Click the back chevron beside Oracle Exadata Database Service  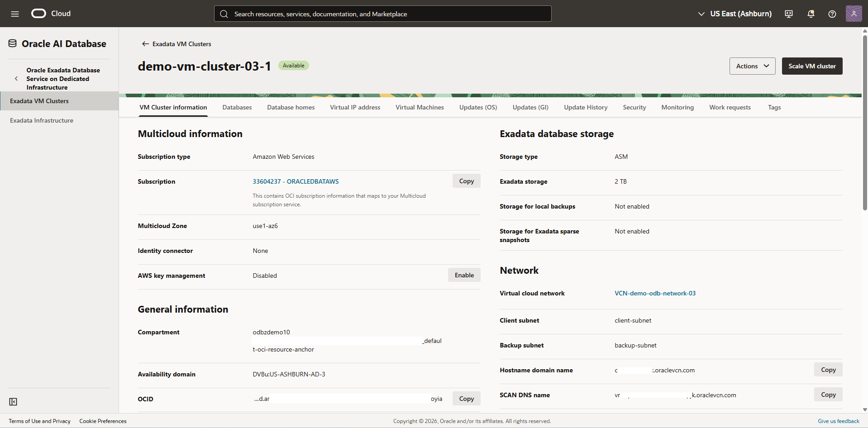point(16,79)
